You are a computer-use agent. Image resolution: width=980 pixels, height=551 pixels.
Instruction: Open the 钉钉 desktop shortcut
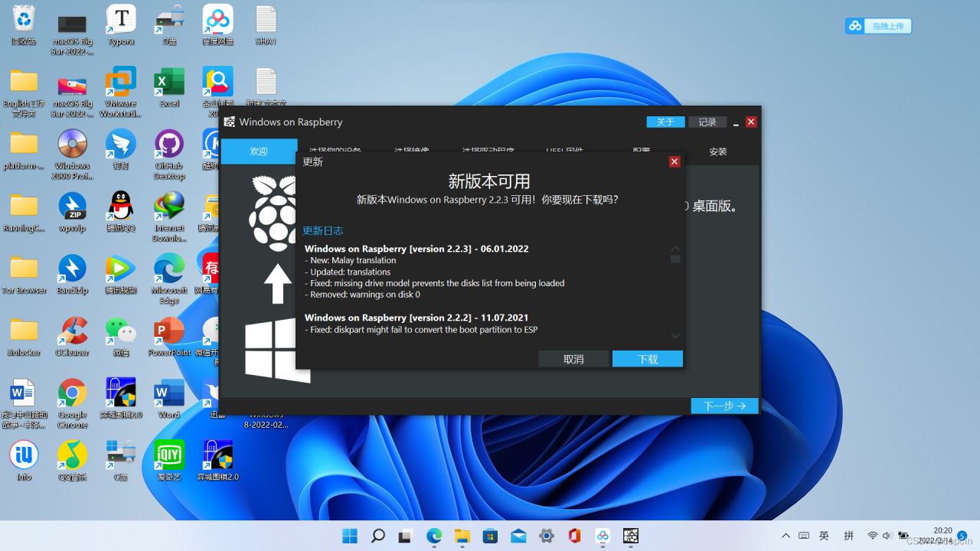click(x=121, y=150)
